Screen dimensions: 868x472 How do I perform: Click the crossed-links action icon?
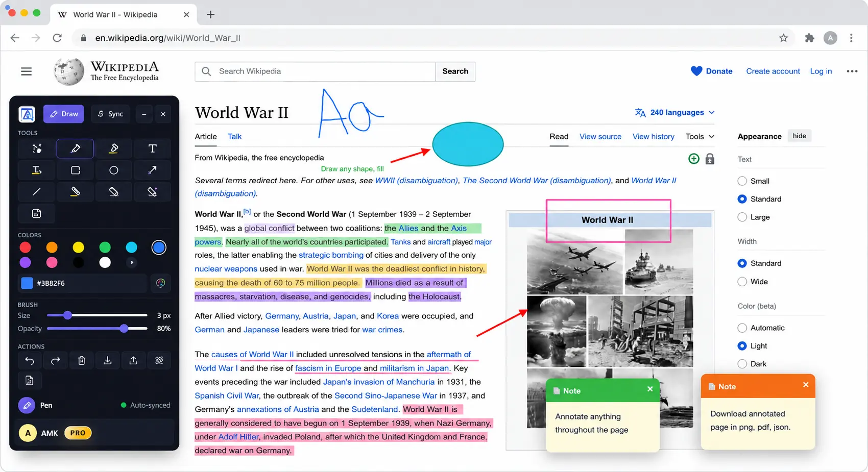click(x=159, y=361)
